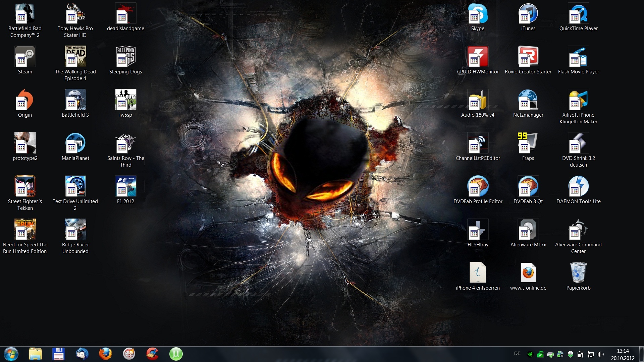Click the globe with X tray icon
Image resolution: width=644 pixels, height=362 pixels.
coord(560,354)
